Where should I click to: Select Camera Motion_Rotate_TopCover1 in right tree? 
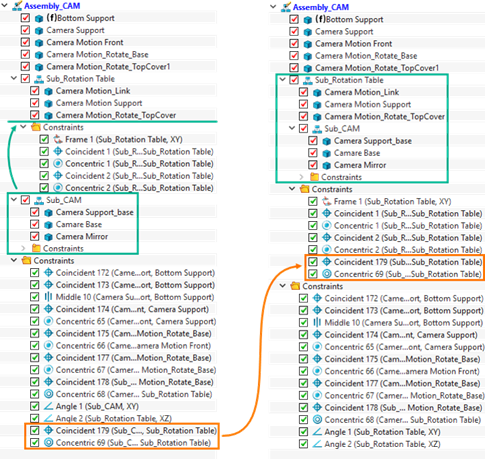(377, 68)
